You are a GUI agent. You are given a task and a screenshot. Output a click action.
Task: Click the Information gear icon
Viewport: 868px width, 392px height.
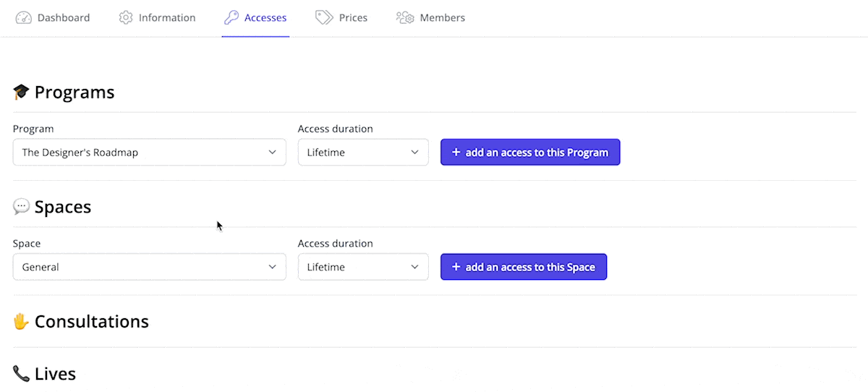(x=126, y=17)
